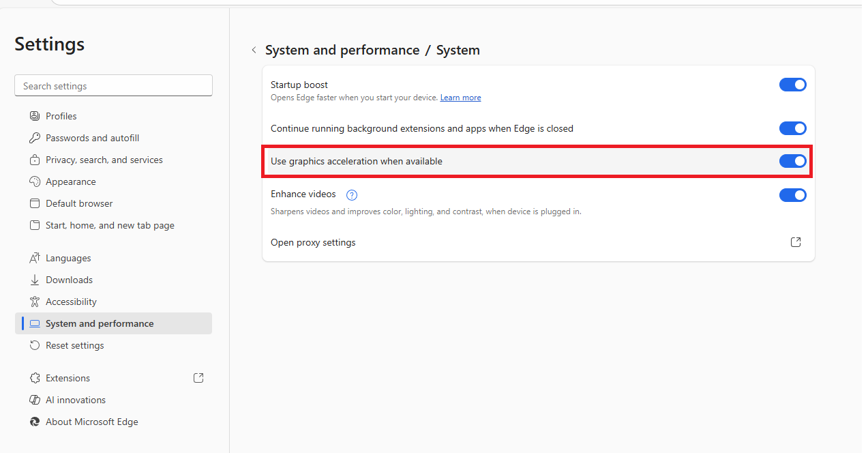868x453 pixels.
Task: Click the key icon for Passwords and autofill
Action: (35, 138)
